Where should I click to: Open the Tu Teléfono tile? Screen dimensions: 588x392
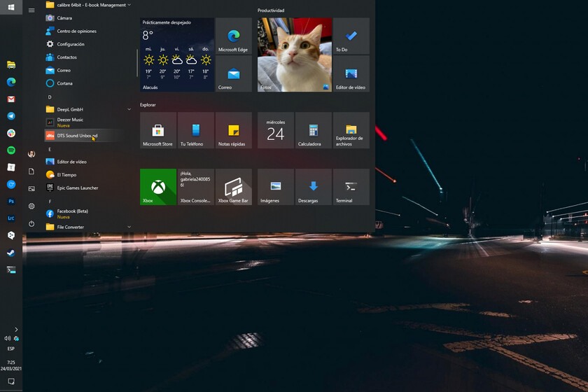196,130
